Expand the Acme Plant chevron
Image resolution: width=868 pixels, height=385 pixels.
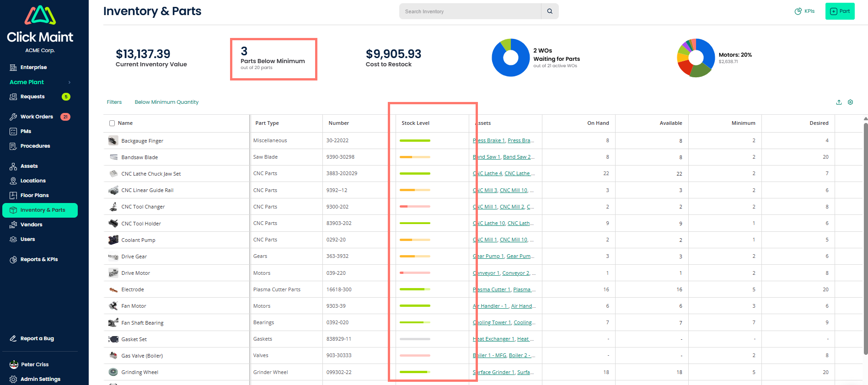coord(70,82)
